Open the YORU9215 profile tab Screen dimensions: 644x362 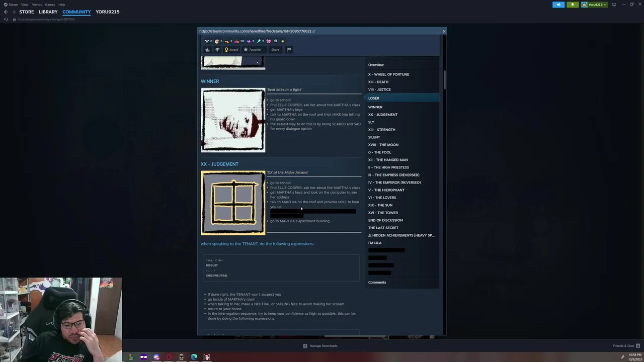[108, 12]
